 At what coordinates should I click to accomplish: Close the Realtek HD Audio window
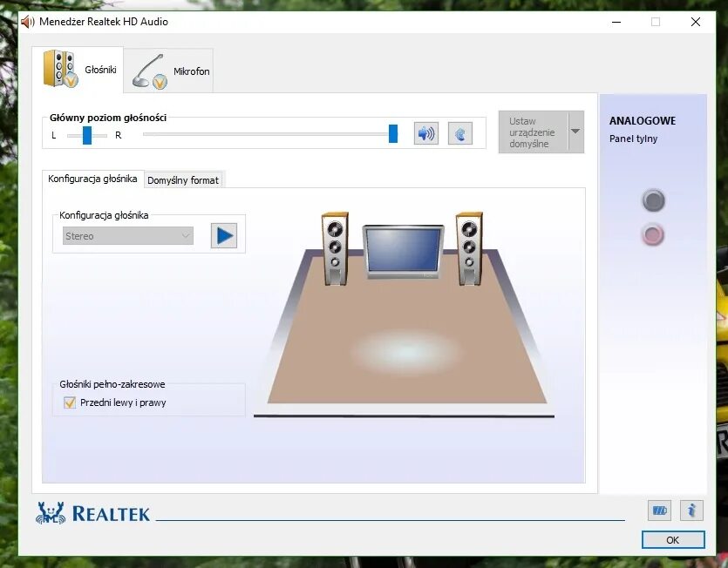point(696,22)
